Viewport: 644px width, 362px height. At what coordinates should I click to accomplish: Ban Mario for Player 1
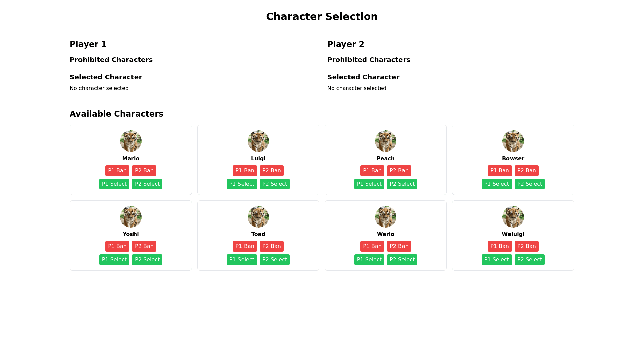pos(117,171)
